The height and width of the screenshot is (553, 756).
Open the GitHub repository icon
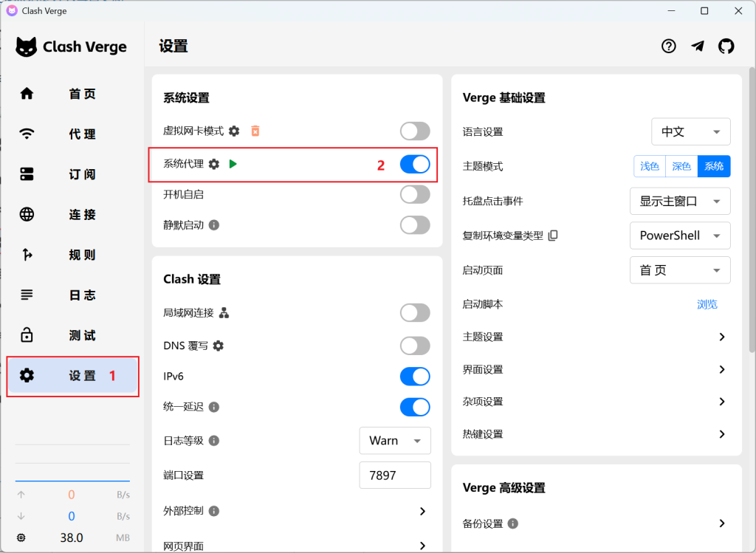coord(726,47)
